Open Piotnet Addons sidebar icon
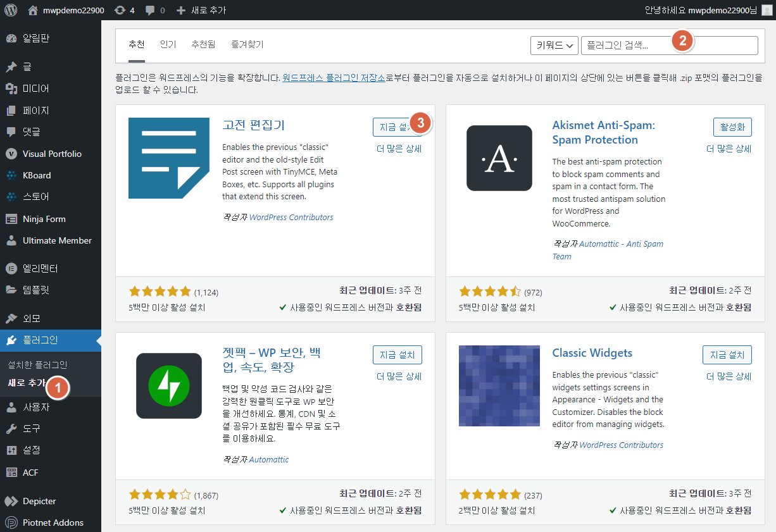Screen dimensions: 776x532 11,523
